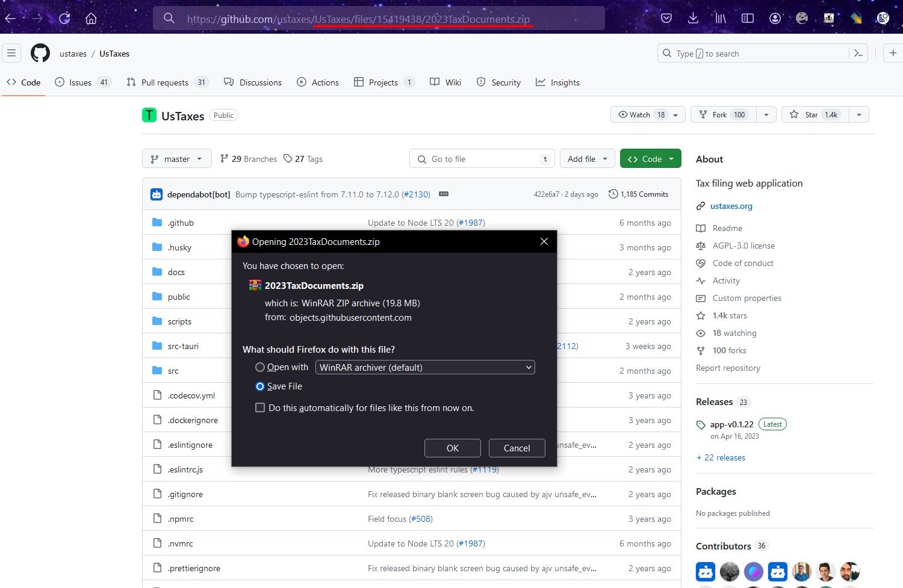This screenshot has height=588, width=903.
Task: Click the first contributor avatar
Action: click(706, 571)
